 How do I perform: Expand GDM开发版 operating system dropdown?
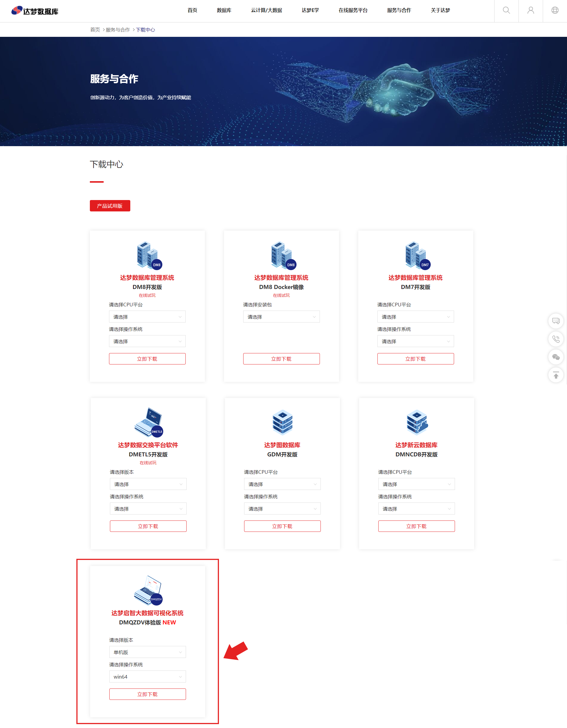click(x=282, y=509)
